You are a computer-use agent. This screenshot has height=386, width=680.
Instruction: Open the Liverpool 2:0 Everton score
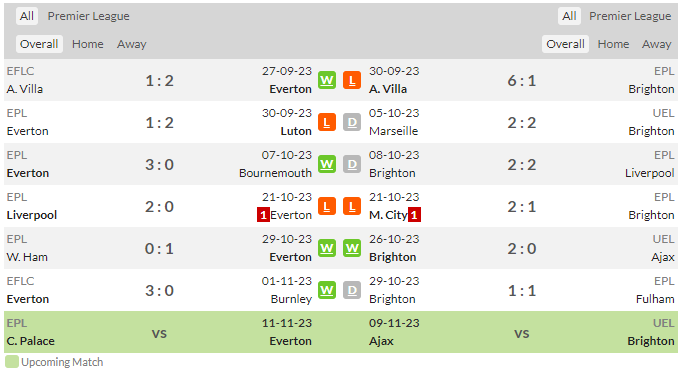[x=159, y=206]
